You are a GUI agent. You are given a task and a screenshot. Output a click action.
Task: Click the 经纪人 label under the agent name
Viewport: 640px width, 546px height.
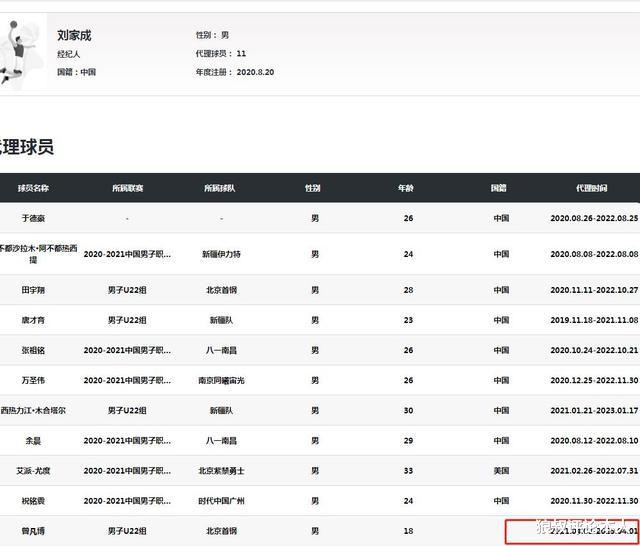(68, 54)
